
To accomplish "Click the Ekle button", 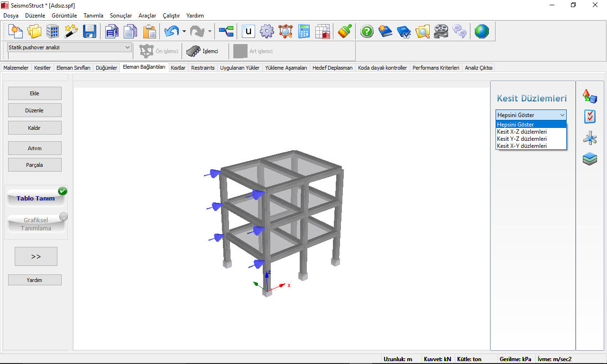I will click(35, 93).
